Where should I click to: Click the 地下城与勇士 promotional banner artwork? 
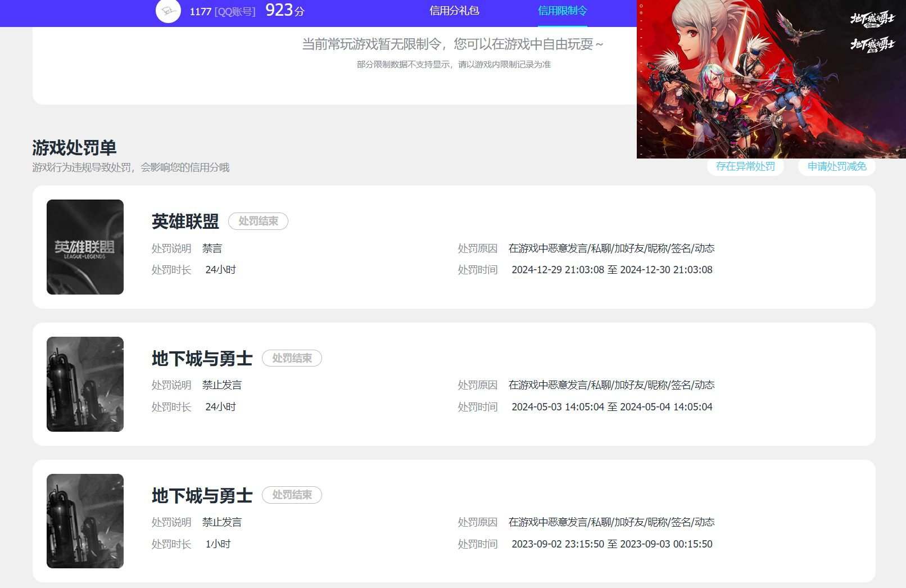tap(771, 79)
